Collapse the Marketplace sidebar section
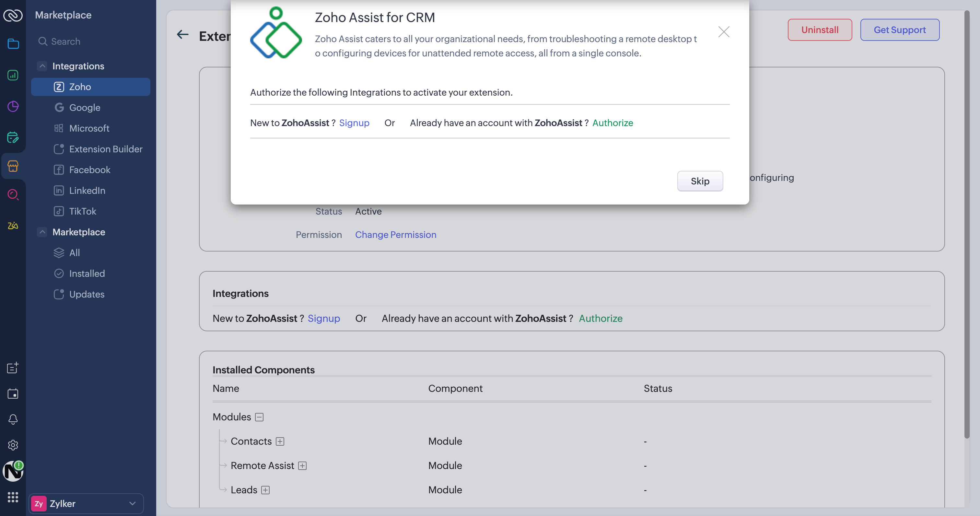The height and width of the screenshot is (516, 980). pyautogui.click(x=42, y=232)
